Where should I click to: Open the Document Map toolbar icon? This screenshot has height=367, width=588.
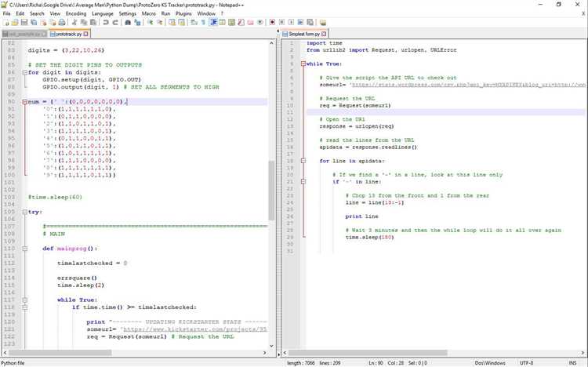click(231, 23)
